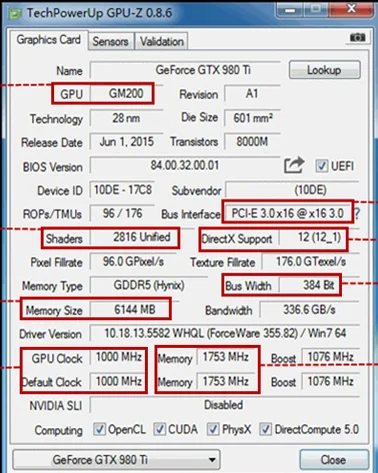
Task: Toggle the CUDA checkbox
Action: (x=160, y=429)
